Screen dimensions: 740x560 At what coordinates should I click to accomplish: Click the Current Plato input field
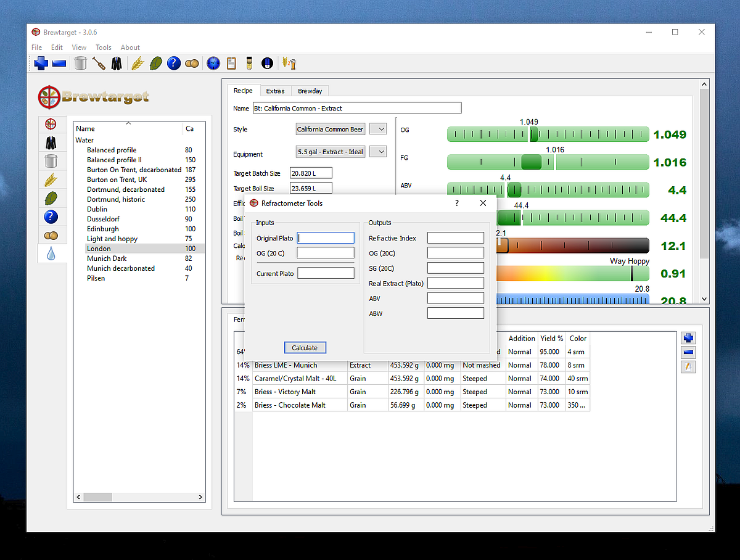click(326, 273)
